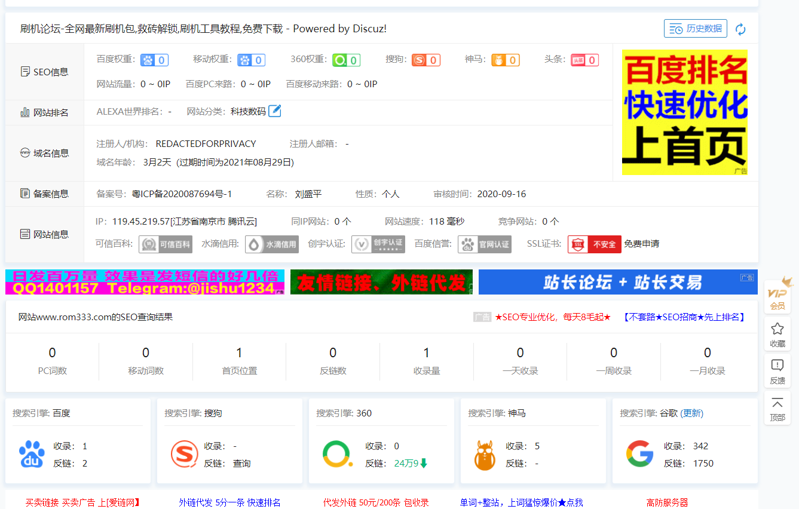Open the 高防服务器 link
This screenshot has width=799, height=509.
tap(667, 502)
